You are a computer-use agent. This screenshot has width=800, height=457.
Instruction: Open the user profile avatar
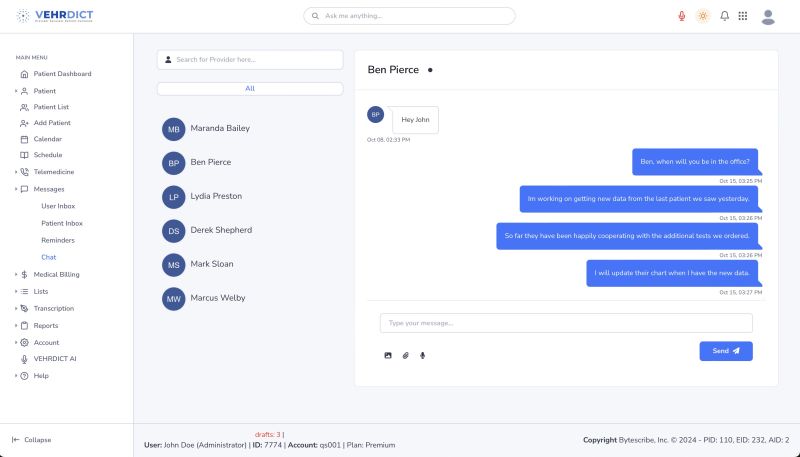tap(768, 16)
